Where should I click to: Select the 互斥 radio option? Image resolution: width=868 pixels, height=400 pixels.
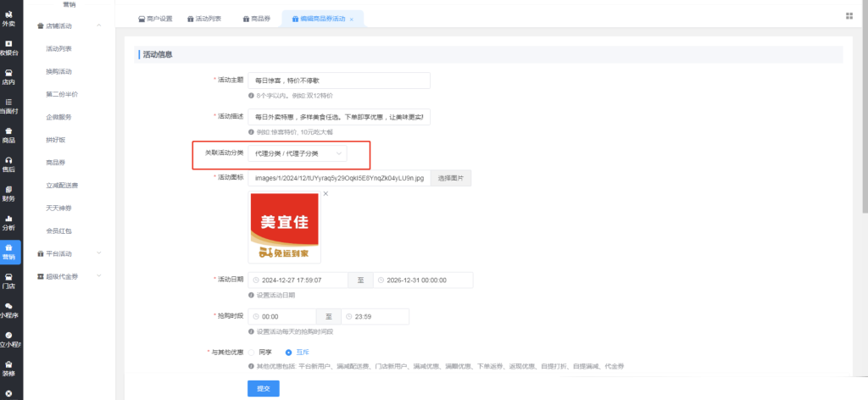pyautogui.click(x=288, y=352)
